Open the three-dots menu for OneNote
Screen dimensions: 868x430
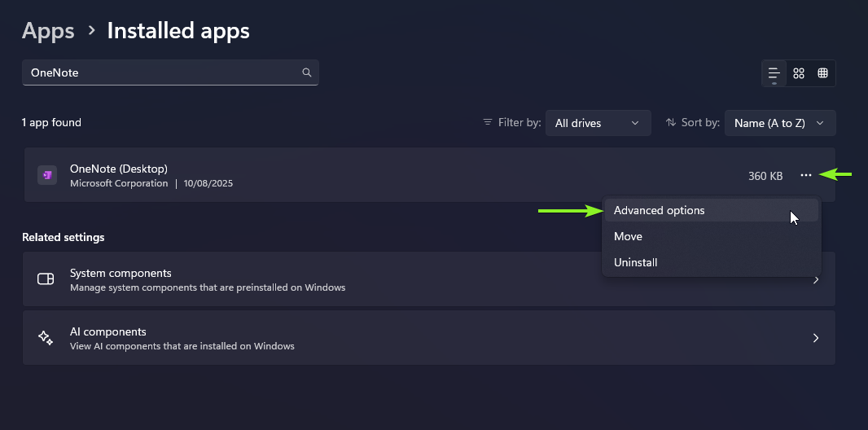point(806,175)
